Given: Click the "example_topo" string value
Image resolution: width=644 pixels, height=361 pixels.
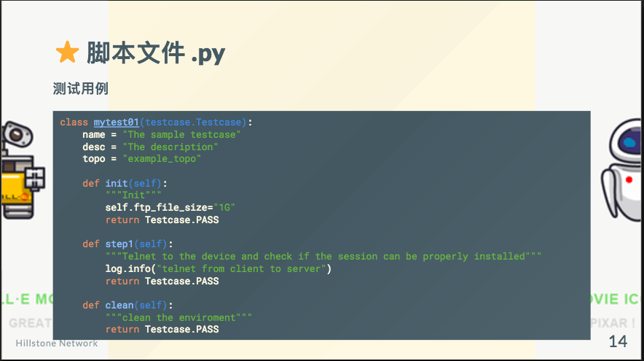Looking at the screenshot, I should (162, 159).
